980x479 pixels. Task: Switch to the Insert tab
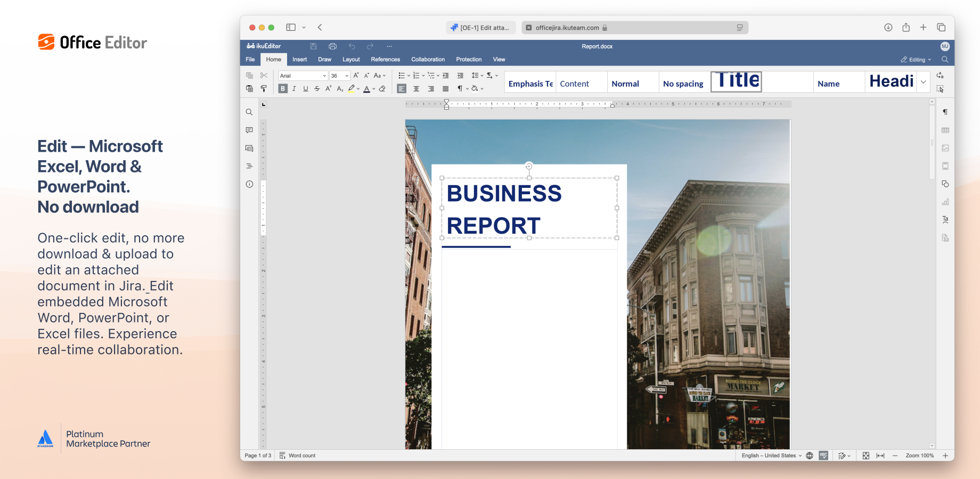pyautogui.click(x=299, y=59)
